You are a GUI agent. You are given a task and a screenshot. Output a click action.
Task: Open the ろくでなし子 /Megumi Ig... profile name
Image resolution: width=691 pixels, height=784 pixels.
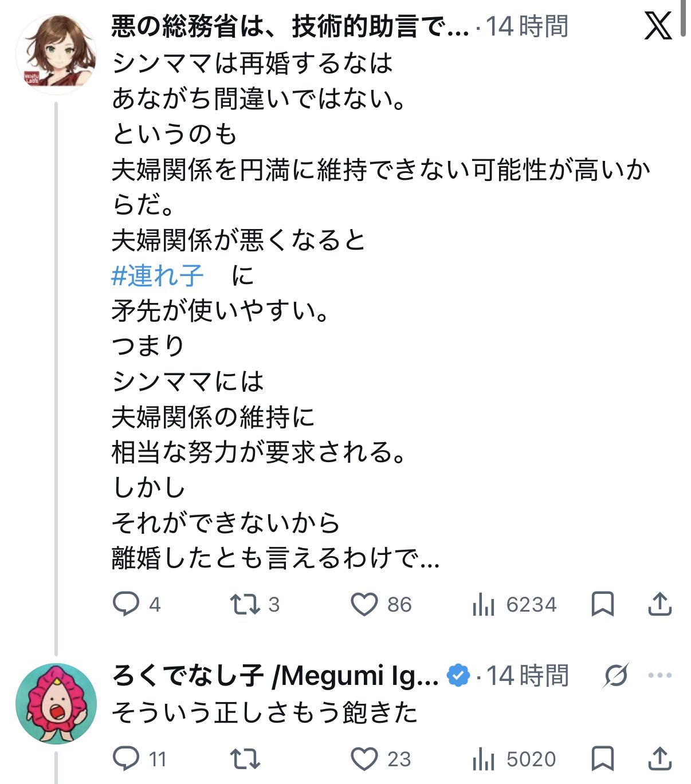pyautogui.click(x=275, y=676)
